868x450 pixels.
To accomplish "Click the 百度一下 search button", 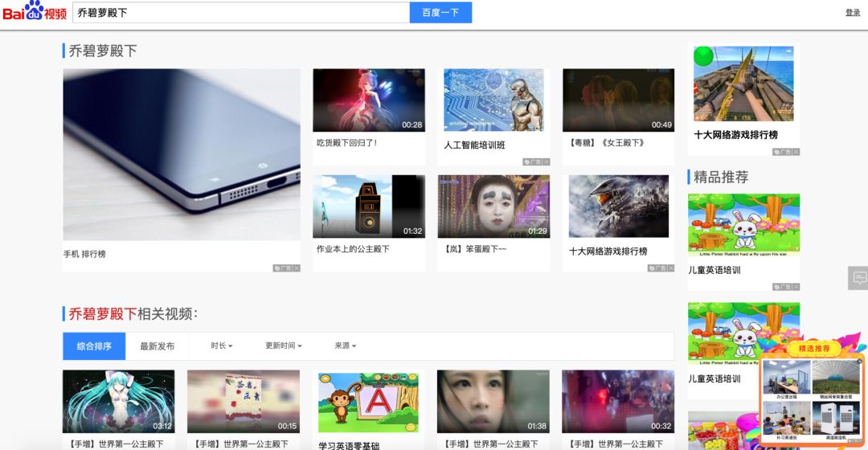I will coord(440,12).
